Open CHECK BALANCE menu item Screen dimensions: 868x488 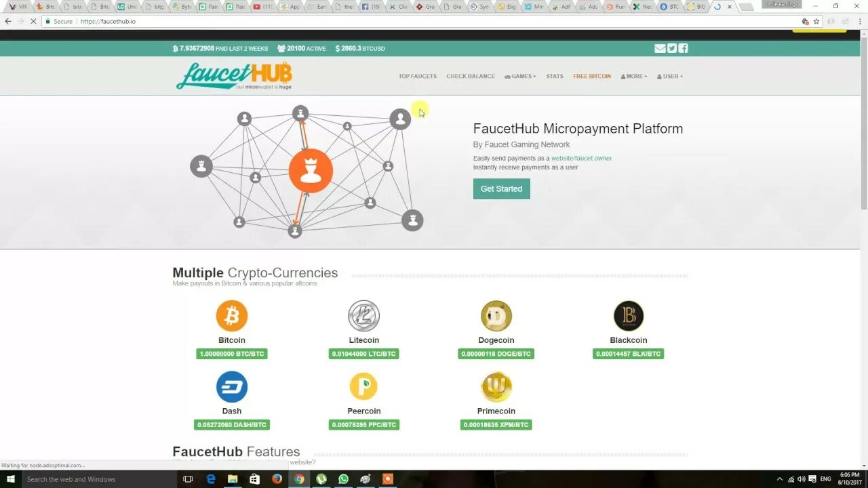tap(471, 77)
